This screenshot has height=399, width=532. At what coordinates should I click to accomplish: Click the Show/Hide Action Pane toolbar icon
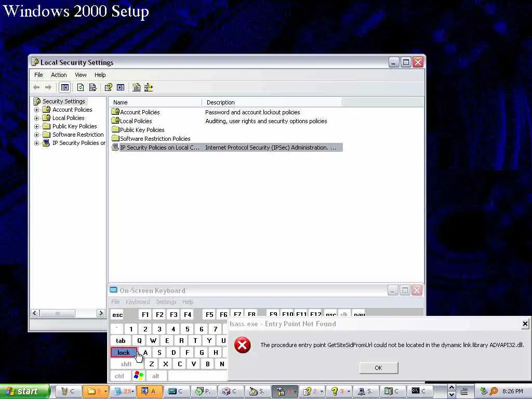[x=121, y=87]
